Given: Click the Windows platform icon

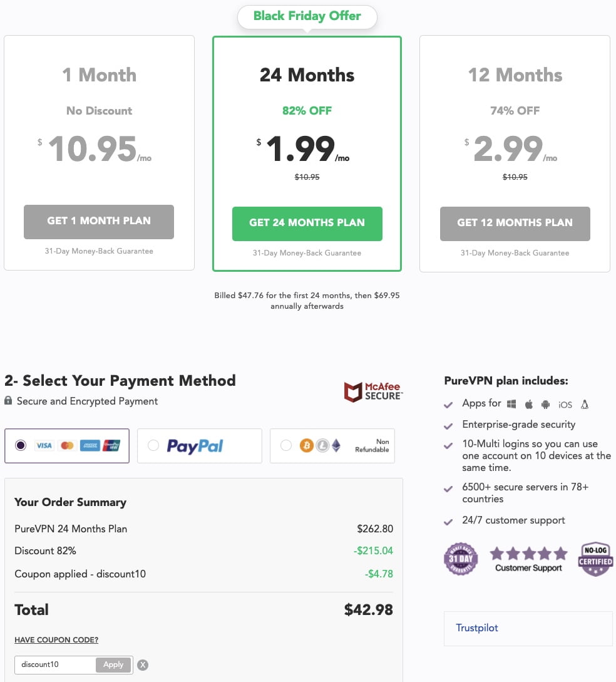Looking at the screenshot, I should click(511, 404).
